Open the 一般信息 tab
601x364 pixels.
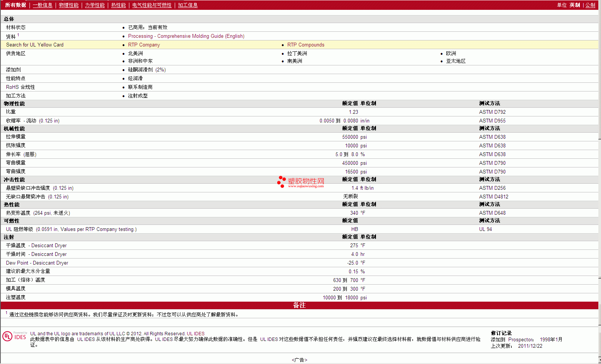click(x=42, y=5)
